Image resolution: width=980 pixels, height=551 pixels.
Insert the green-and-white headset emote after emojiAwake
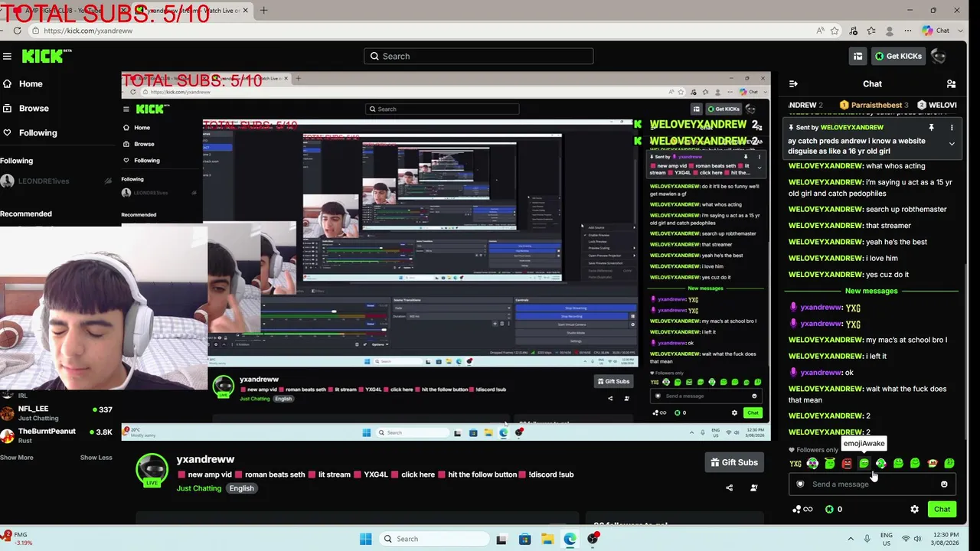[880, 464]
